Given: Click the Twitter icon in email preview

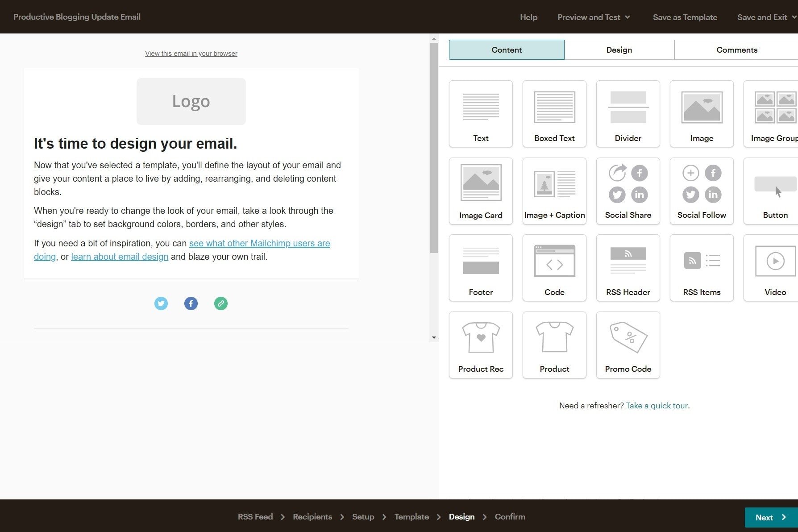Looking at the screenshot, I should pyautogui.click(x=161, y=303).
